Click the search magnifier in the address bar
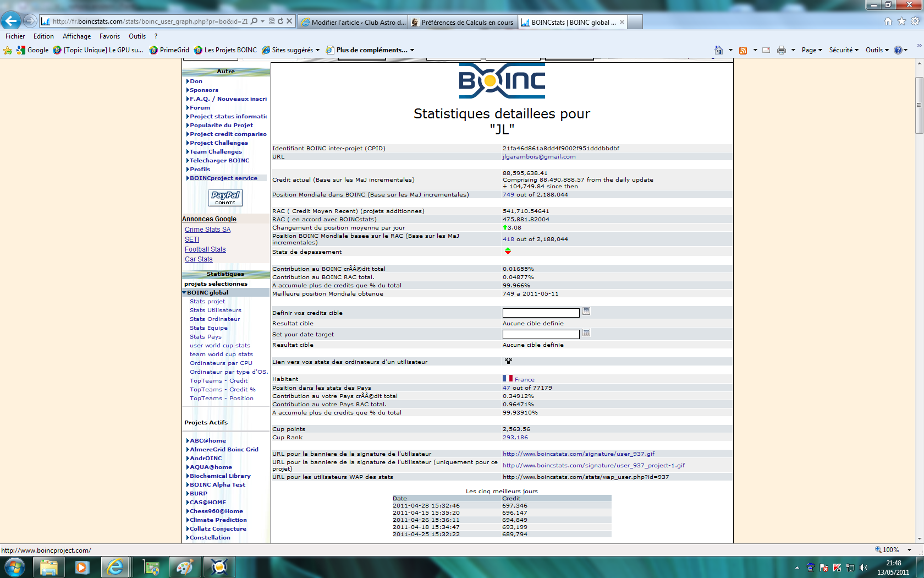 click(254, 21)
